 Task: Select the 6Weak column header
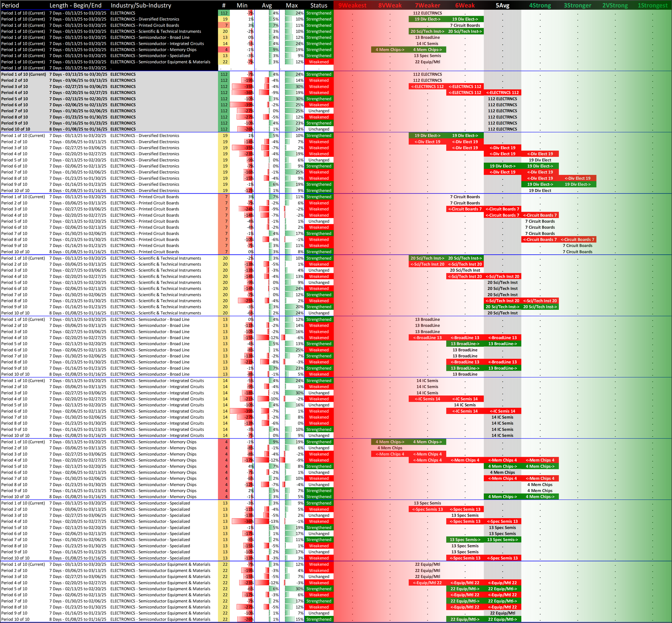465,5
